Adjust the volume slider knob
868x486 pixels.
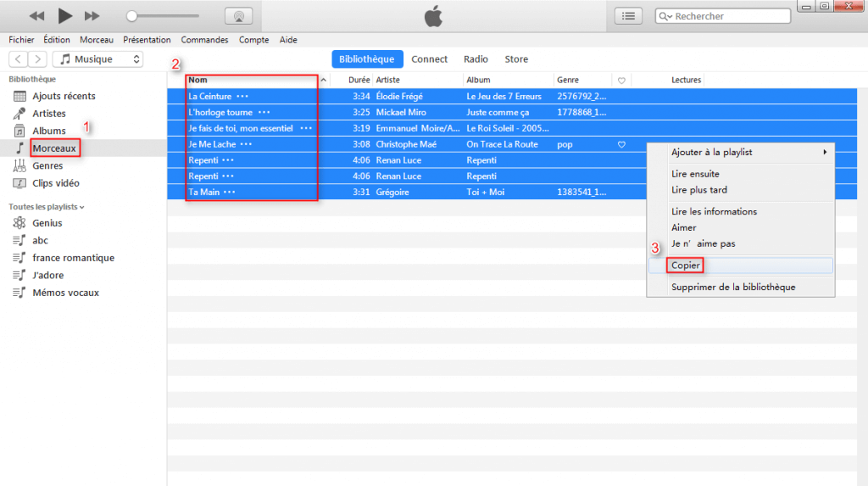(x=131, y=16)
